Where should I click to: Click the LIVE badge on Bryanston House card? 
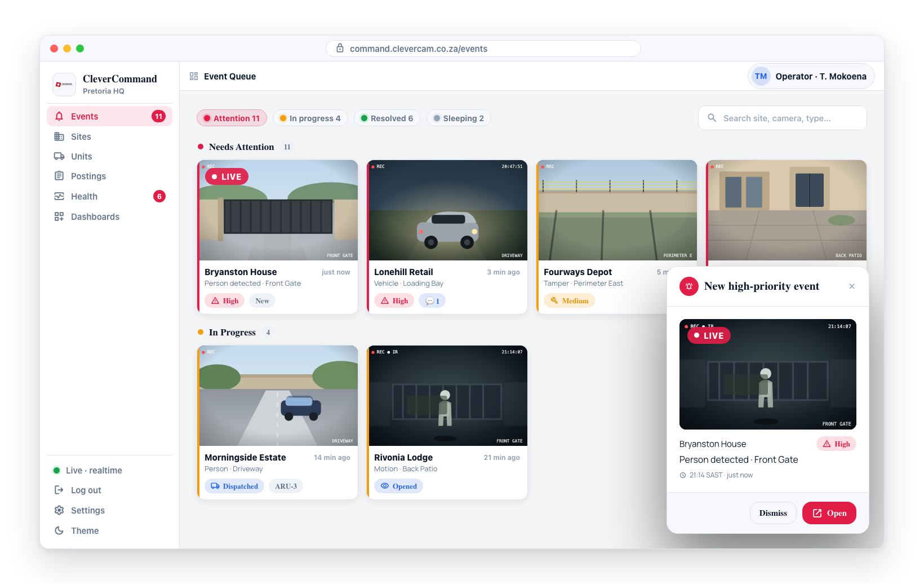click(x=226, y=176)
